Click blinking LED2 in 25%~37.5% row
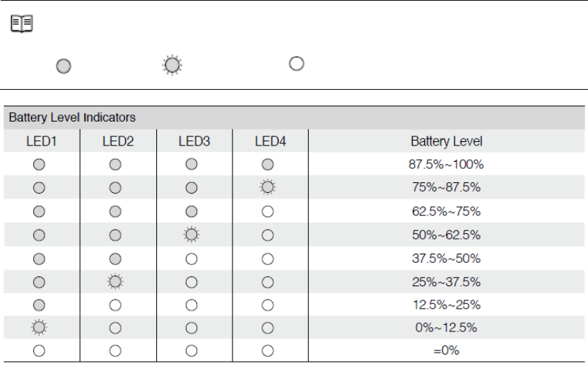 pos(115,282)
